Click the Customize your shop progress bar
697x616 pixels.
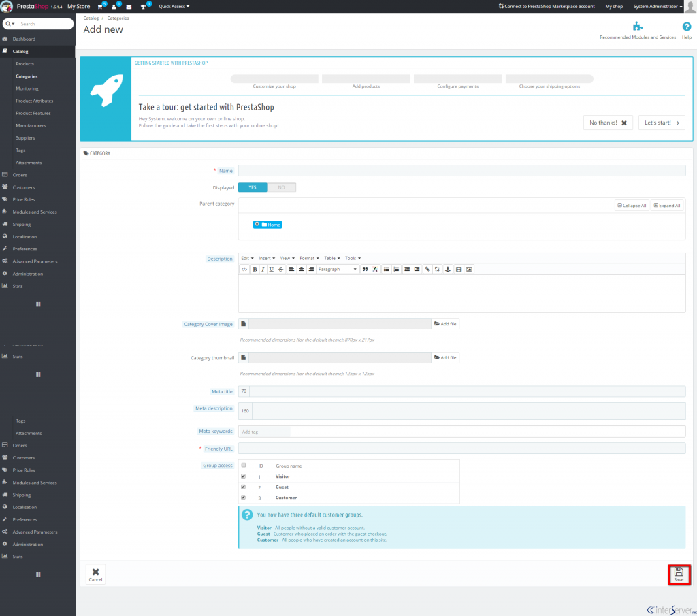click(x=274, y=79)
